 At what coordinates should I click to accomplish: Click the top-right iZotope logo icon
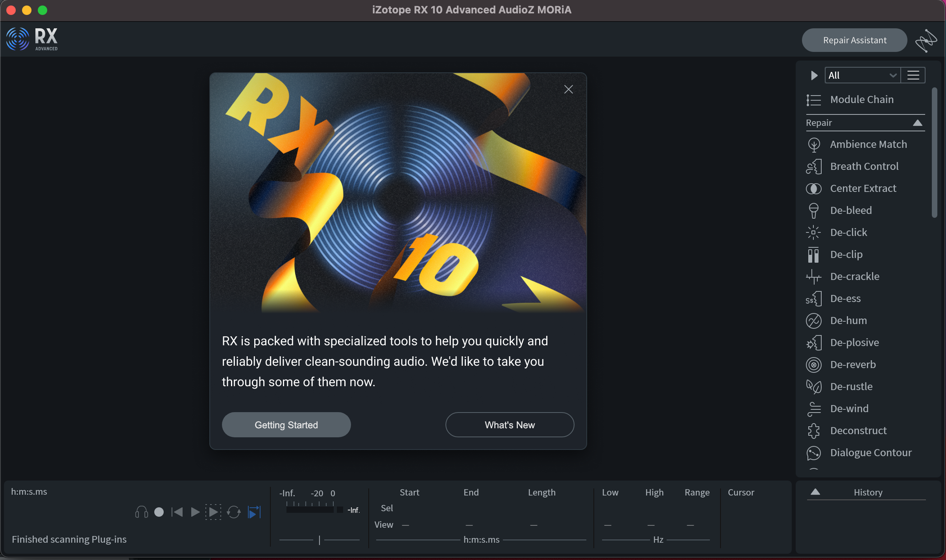pyautogui.click(x=926, y=41)
